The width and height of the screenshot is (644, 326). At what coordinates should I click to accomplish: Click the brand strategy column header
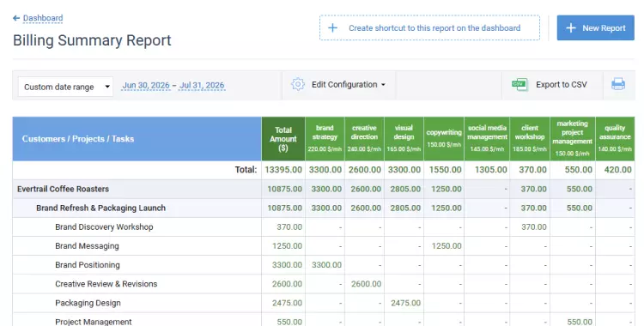pyautogui.click(x=325, y=139)
